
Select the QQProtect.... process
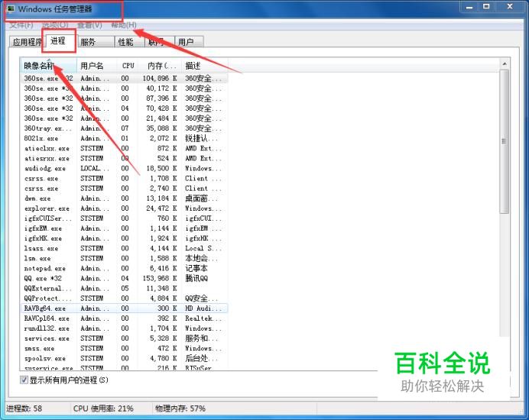(x=124, y=299)
